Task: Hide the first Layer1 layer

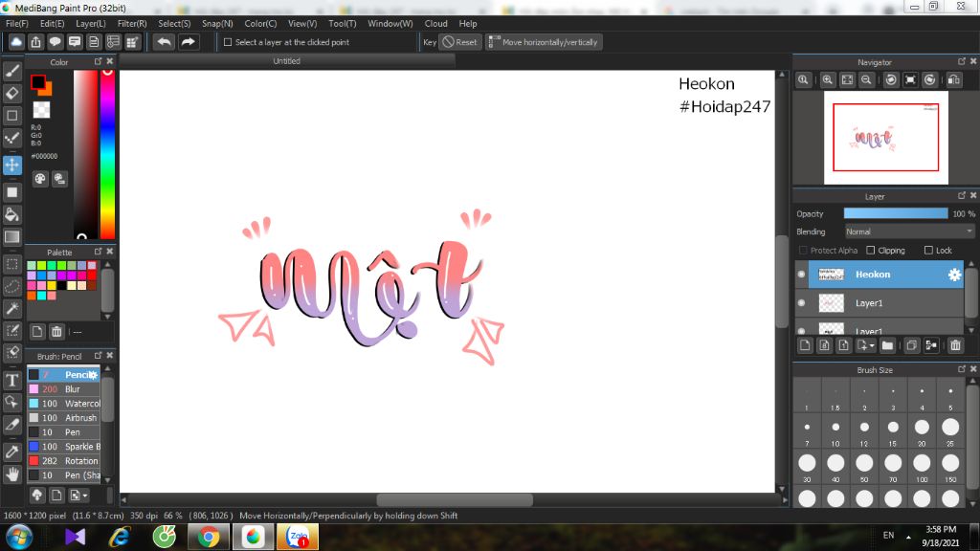Action: tap(801, 303)
